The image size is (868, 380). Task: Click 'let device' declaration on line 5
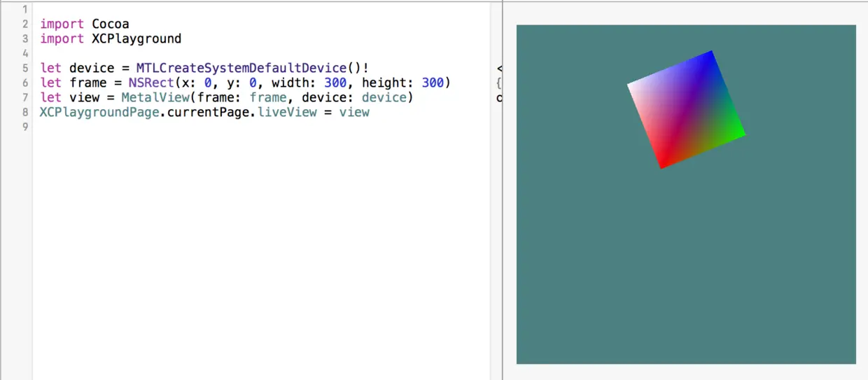point(77,68)
